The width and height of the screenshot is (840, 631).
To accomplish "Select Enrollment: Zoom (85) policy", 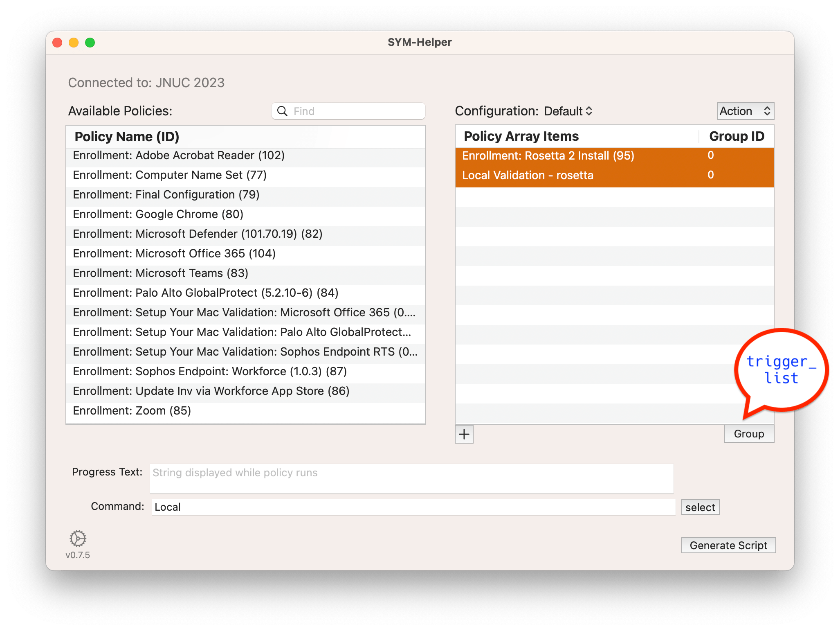I will coord(132,411).
